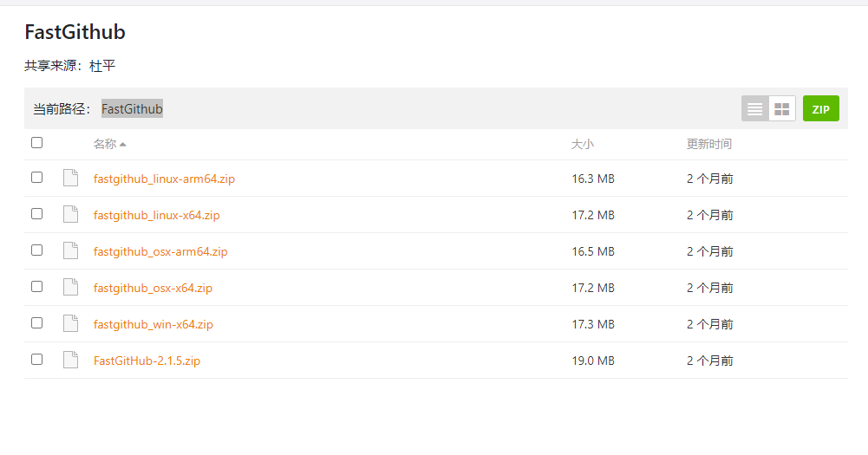The height and width of the screenshot is (455, 868).
Task: Open the FastGithub path breadcrumb
Action: 132,109
